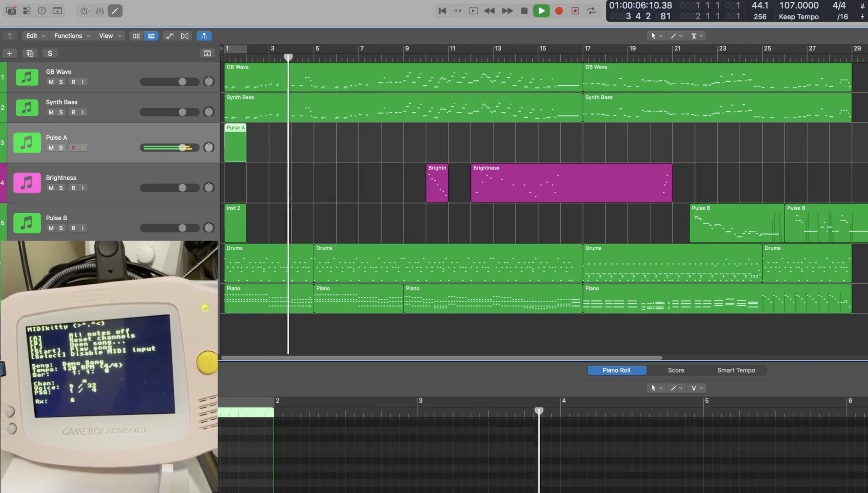The image size is (868, 493).
Task: Toggle cycle mode loop button
Action: [x=592, y=11]
